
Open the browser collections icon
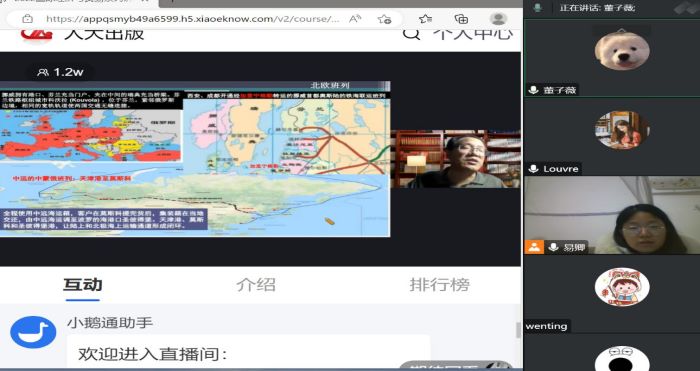[x=461, y=19]
